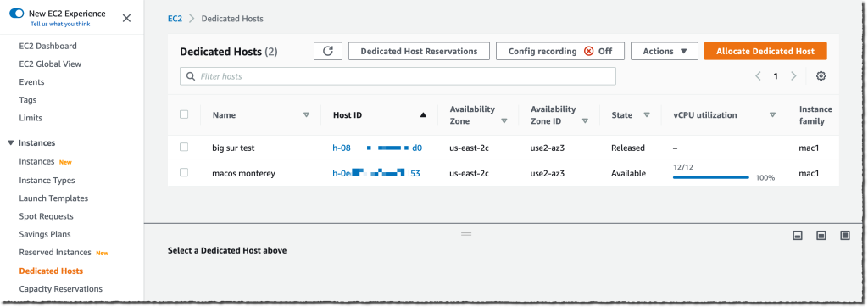Expand the Actions dropdown
The width and height of the screenshot is (868, 307).
pos(665,51)
